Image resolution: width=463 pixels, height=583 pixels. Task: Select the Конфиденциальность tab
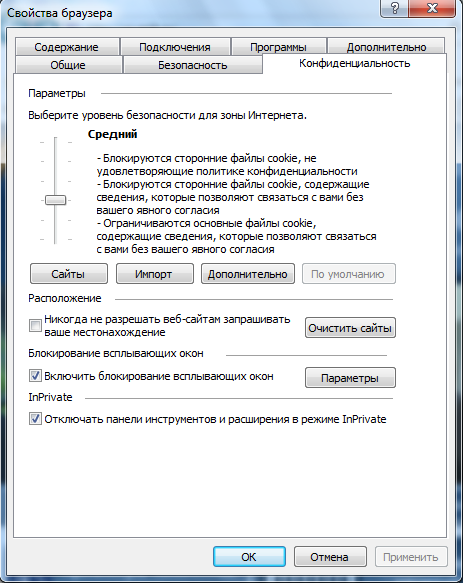(x=354, y=63)
